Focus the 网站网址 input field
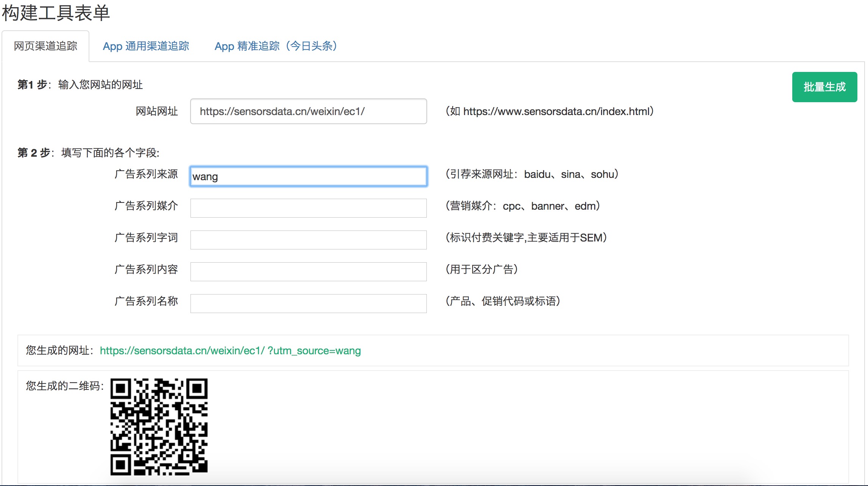Viewport: 868px width, 486px height. click(308, 111)
